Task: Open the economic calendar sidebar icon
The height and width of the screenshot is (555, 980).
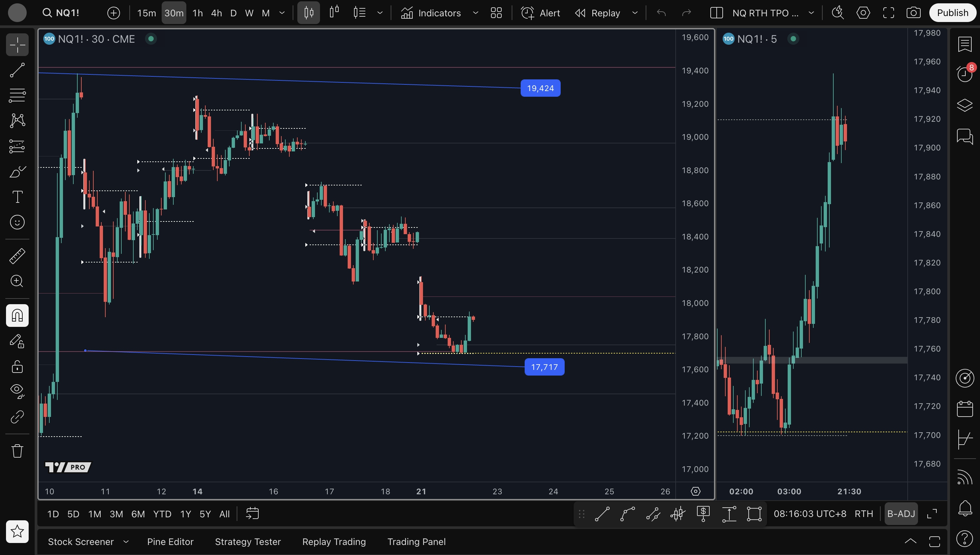Action: pyautogui.click(x=964, y=409)
